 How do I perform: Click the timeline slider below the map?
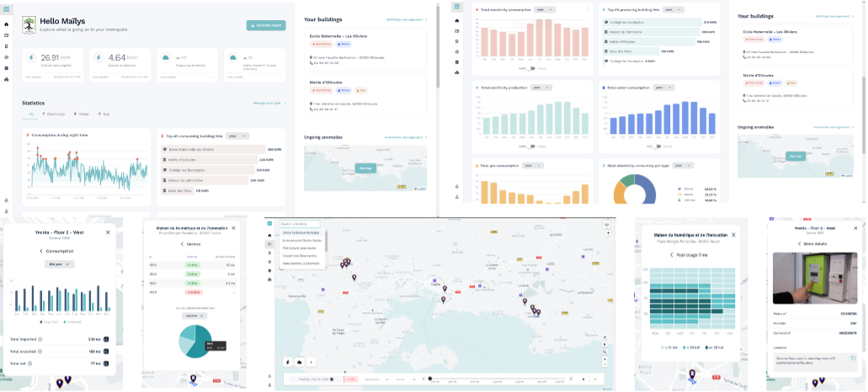coord(505,379)
